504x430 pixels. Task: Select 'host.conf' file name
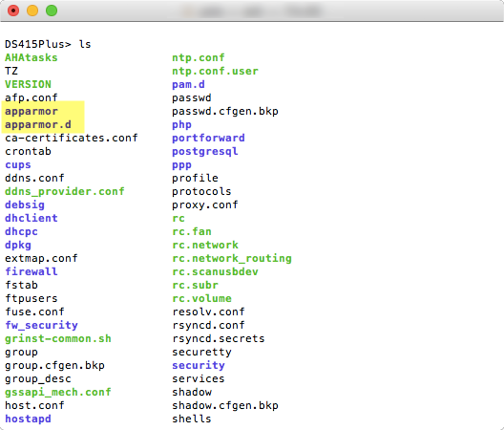point(34,405)
